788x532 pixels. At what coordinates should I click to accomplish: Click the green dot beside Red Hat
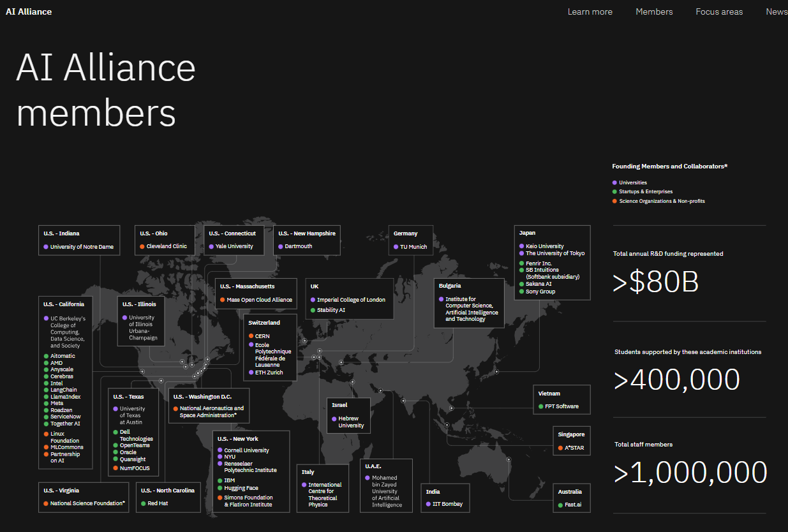tap(143, 503)
